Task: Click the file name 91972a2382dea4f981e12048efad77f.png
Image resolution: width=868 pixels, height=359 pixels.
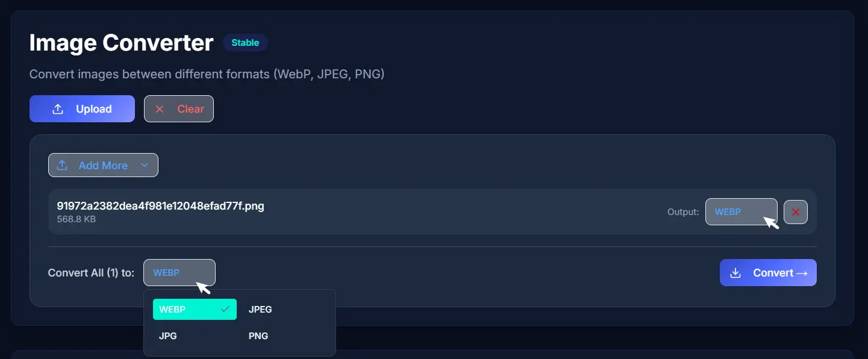Action: click(160, 206)
